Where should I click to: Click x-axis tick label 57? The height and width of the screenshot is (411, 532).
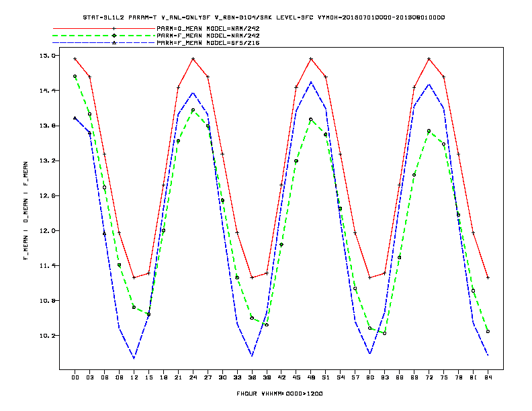[x=355, y=377]
